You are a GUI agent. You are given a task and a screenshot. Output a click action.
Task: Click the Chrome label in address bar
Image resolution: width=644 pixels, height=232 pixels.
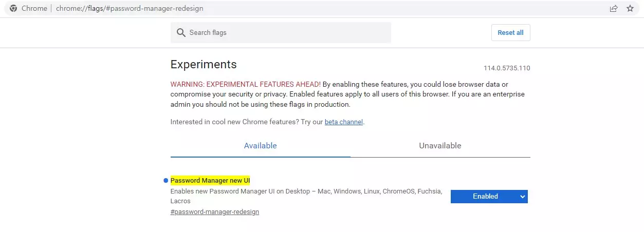(x=34, y=8)
